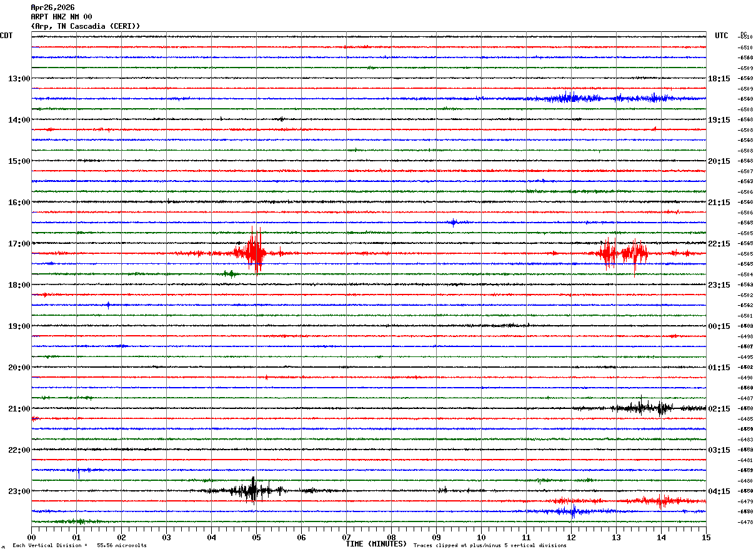The image size is (756, 554).
Task: Click the DC offset value -6504
Action: pyautogui.click(x=746, y=274)
